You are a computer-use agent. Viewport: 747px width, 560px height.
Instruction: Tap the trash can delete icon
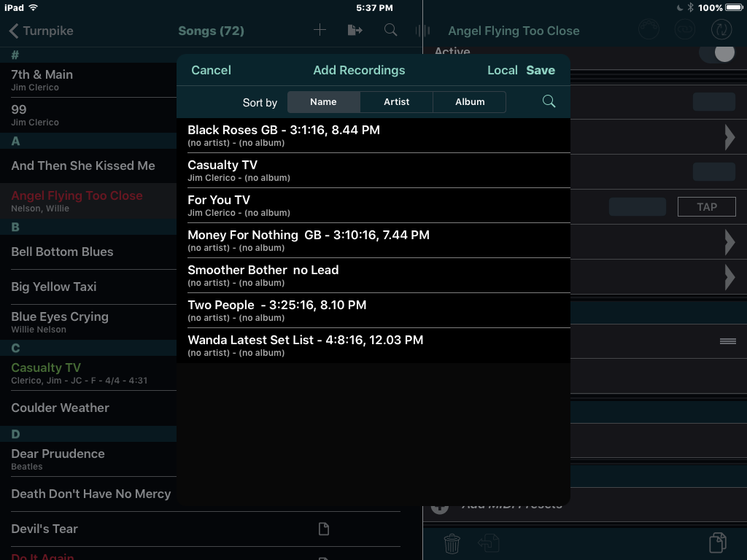[x=452, y=543]
